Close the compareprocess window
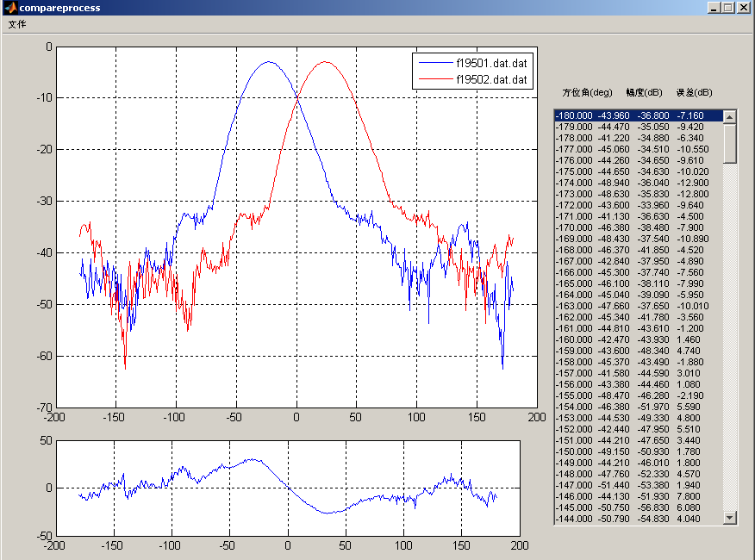Viewport: 755px width, 560px height. pos(744,7)
